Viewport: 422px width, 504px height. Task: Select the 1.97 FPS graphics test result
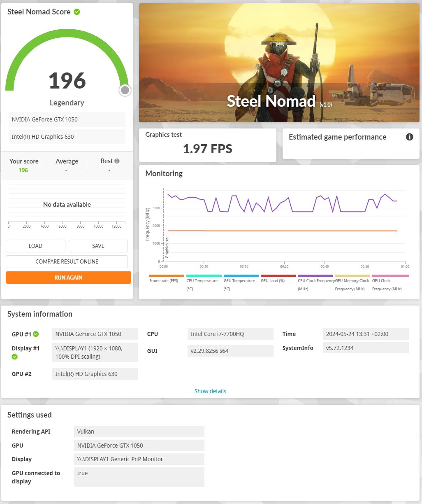click(208, 149)
